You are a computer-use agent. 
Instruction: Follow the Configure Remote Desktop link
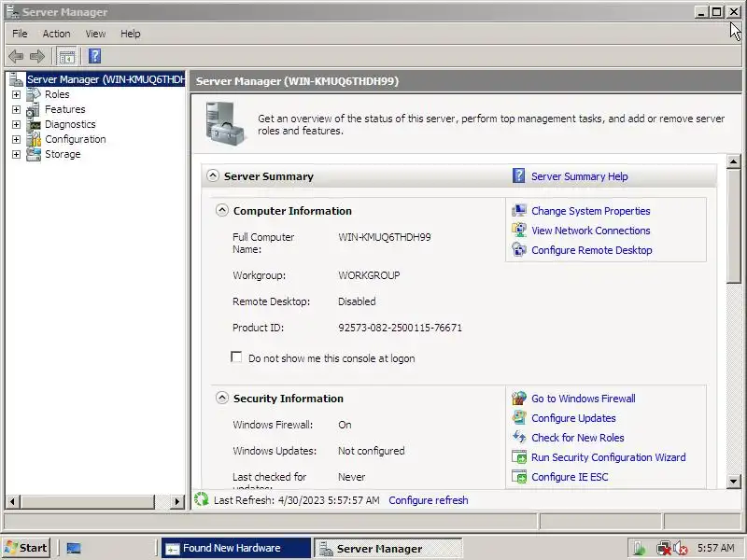[592, 250]
